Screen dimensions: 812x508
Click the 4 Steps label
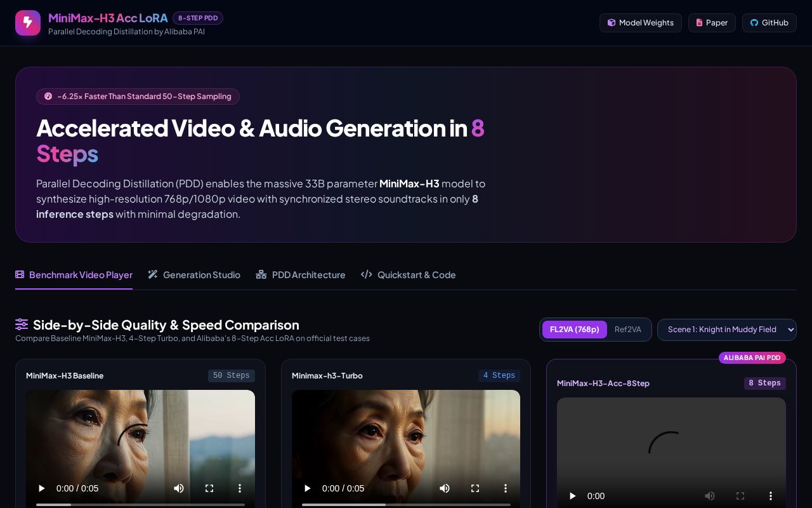tap(499, 376)
